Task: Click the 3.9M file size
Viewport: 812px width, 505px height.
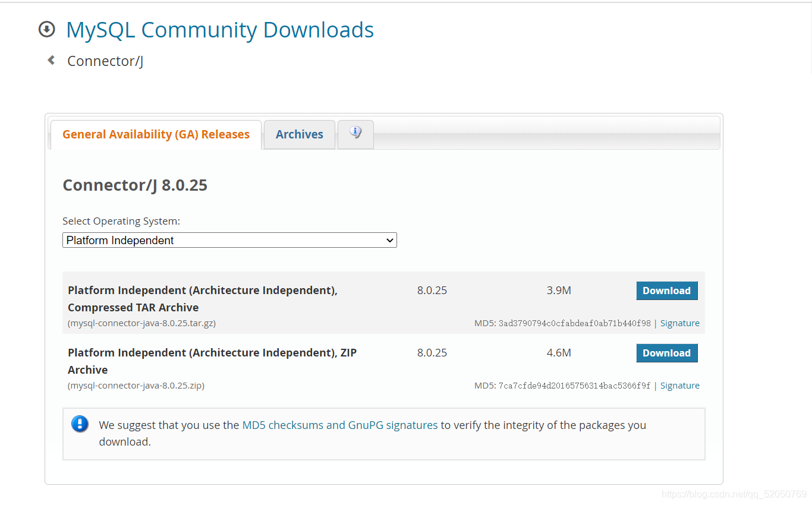Action: point(559,291)
